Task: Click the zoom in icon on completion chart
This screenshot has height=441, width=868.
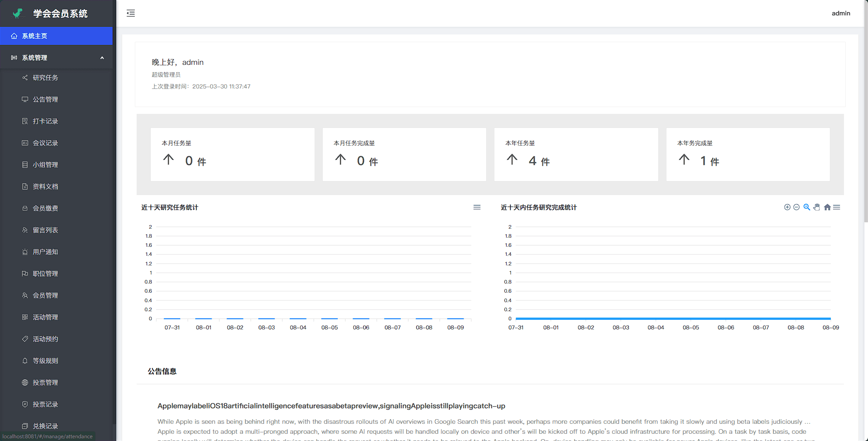Action: [787, 207]
